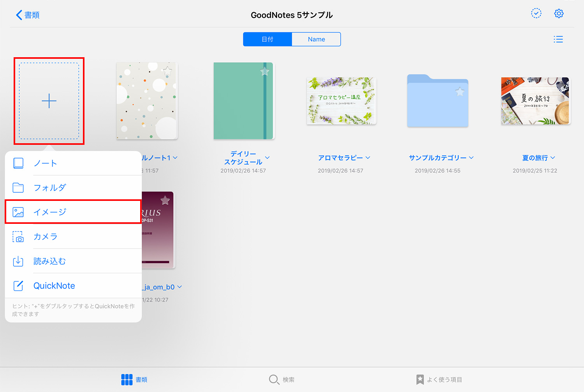Toggle favorite star on maroon manual cover
This screenshot has height=392, width=584.
(x=165, y=200)
